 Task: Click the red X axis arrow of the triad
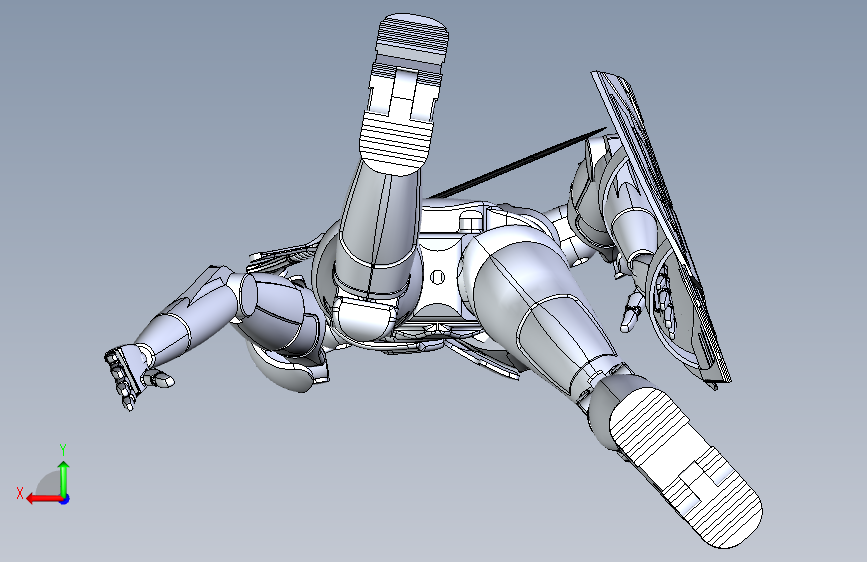[44, 499]
